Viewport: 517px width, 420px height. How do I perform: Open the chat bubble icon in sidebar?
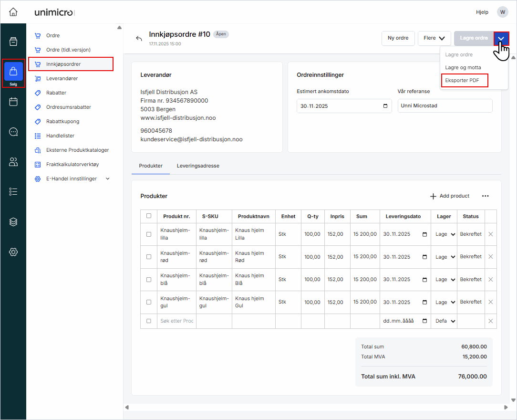(x=13, y=132)
